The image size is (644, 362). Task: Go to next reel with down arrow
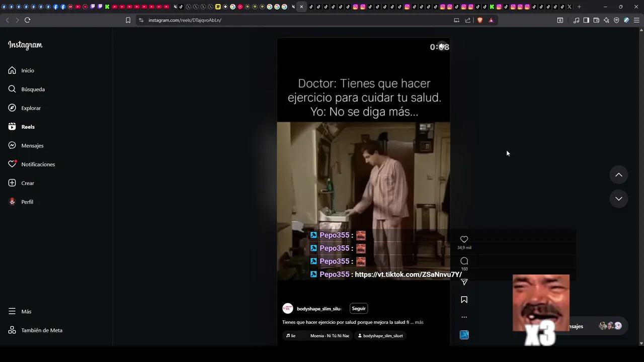click(619, 199)
